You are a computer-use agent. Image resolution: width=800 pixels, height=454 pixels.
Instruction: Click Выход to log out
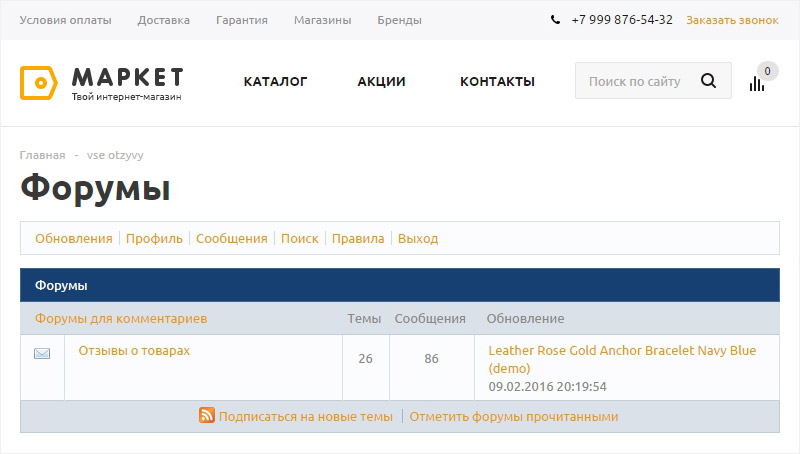(x=418, y=239)
